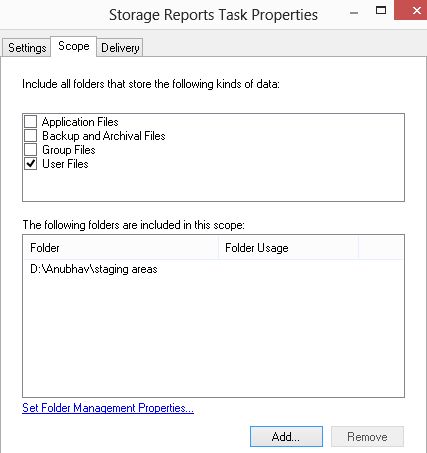Click the User Files label text

pyautogui.click(x=65, y=164)
